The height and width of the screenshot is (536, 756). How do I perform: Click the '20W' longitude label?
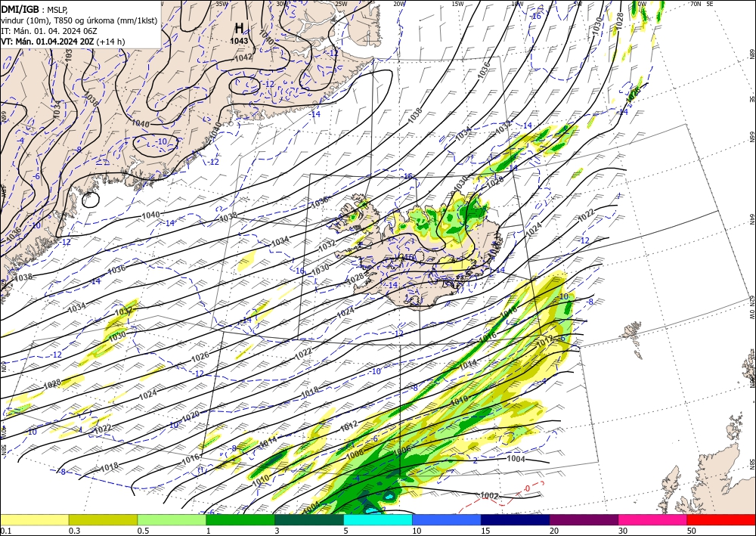[x=398, y=3]
